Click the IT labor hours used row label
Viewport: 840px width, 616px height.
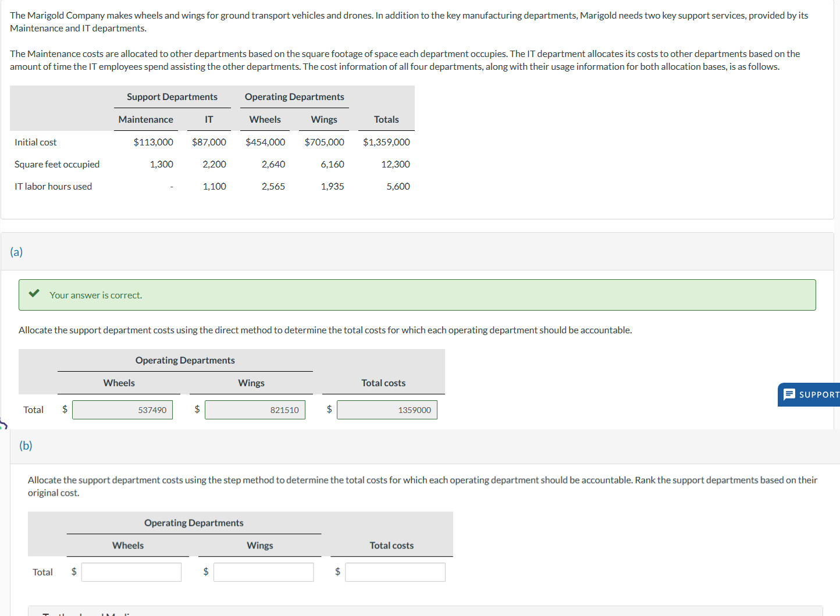click(53, 186)
